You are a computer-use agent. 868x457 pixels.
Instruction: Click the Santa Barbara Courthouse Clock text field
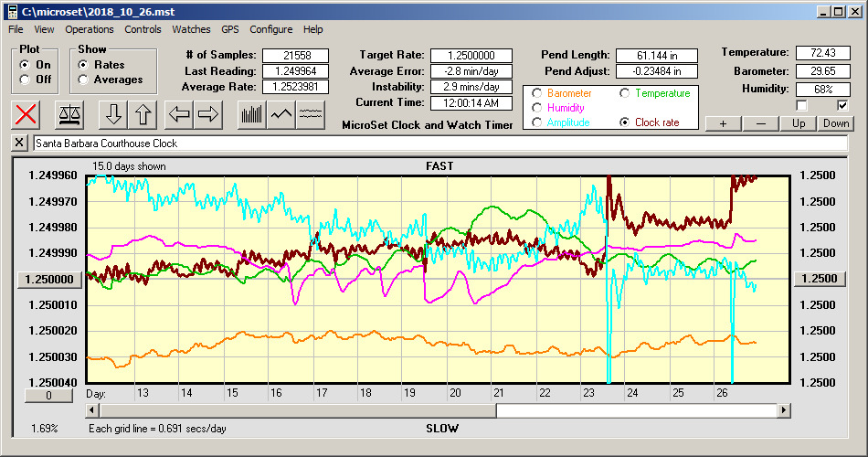[x=439, y=143]
